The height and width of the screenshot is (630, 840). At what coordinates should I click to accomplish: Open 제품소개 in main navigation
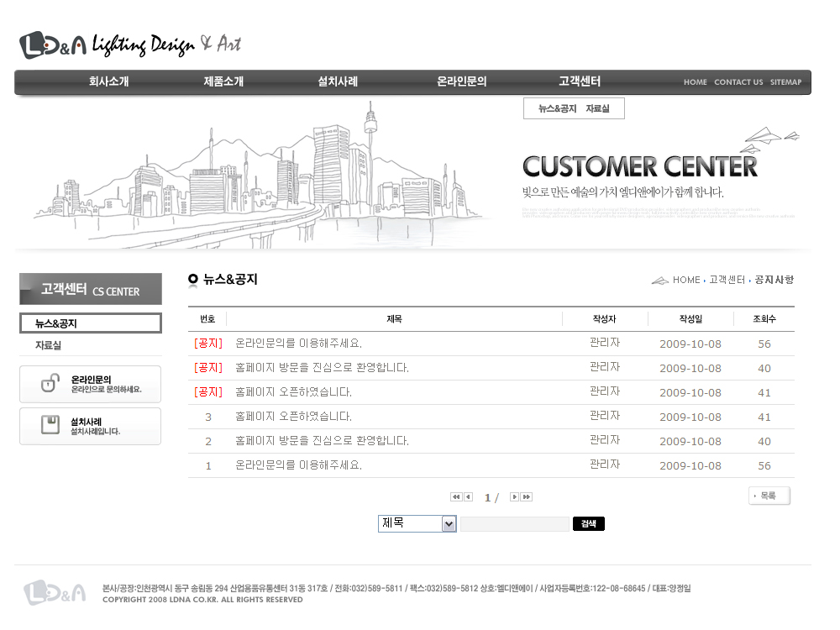[223, 82]
